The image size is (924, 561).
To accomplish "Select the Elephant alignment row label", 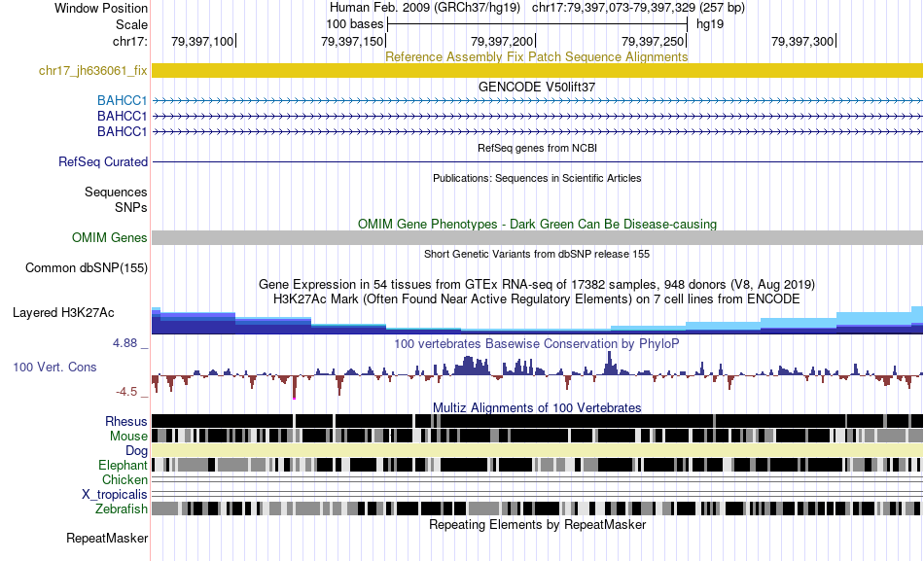I will click(x=123, y=466).
